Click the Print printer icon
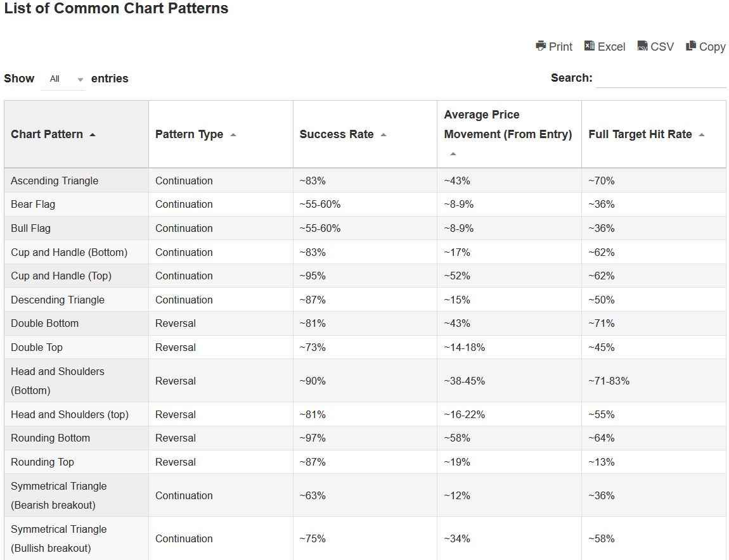This screenshot has height=560, width=729. click(x=541, y=46)
